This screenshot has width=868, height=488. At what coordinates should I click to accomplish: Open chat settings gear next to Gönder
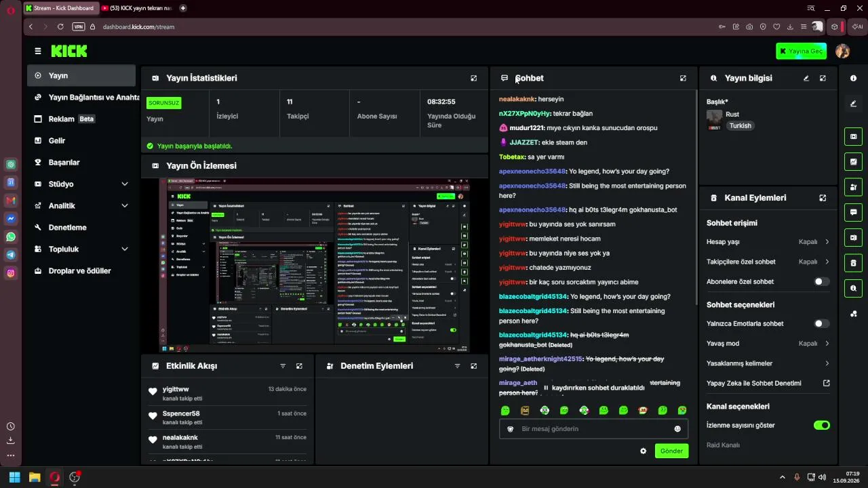(643, 451)
